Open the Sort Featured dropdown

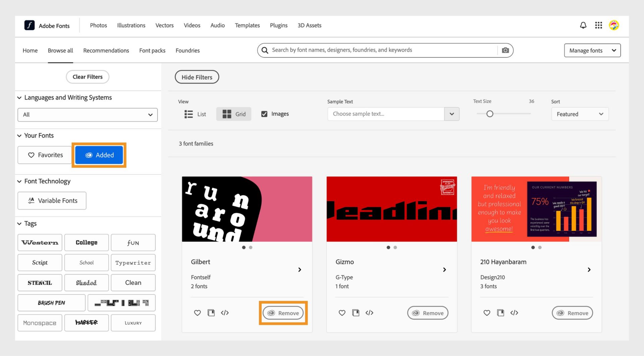pyautogui.click(x=580, y=114)
